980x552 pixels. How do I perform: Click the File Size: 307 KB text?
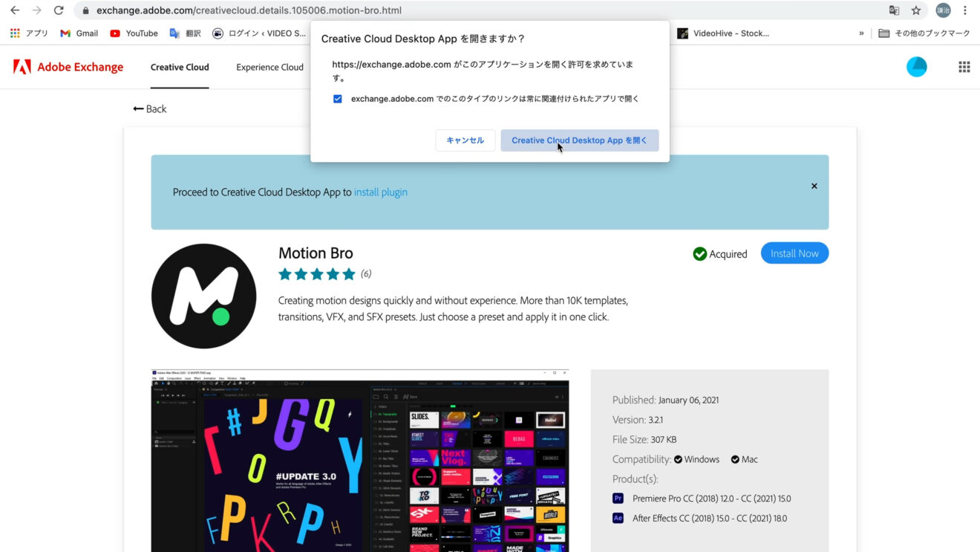[x=644, y=439]
